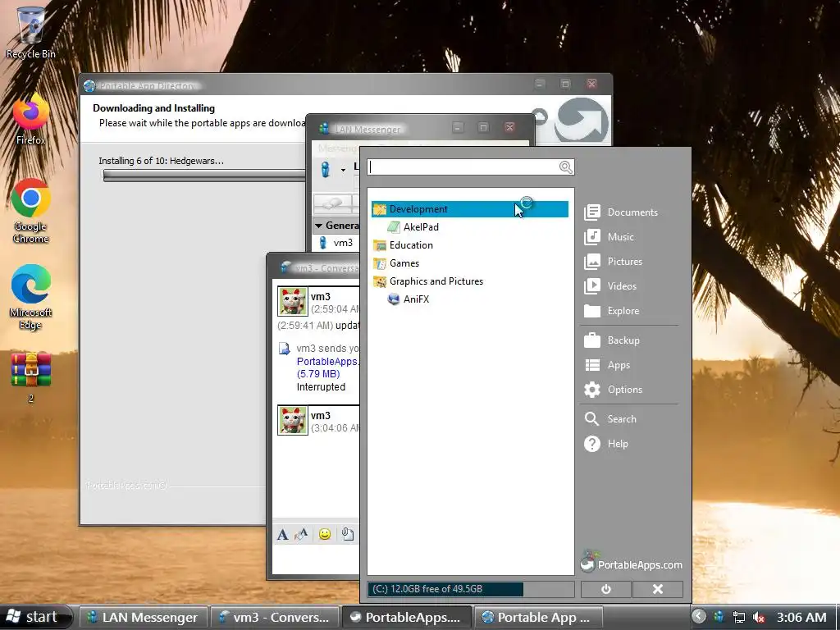Open the Videos folder shortcut
This screenshot has height=630, width=840.
coord(610,286)
